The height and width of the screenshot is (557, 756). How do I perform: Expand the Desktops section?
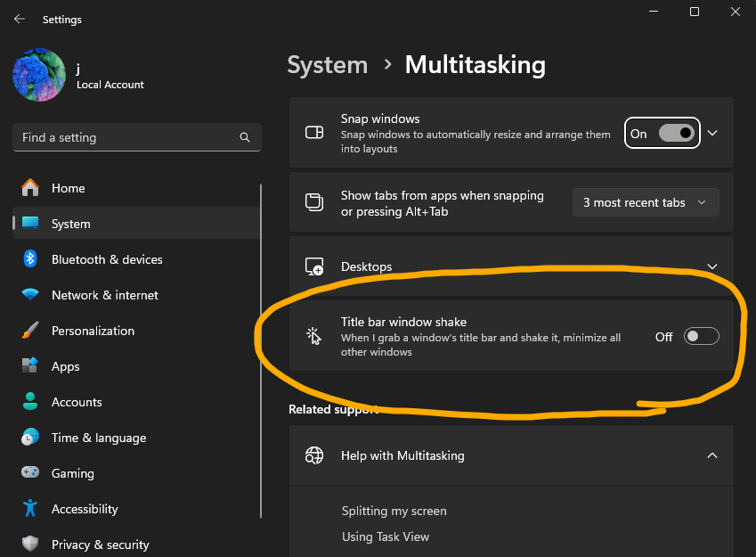pyautogui.click(x=711, y=266)
